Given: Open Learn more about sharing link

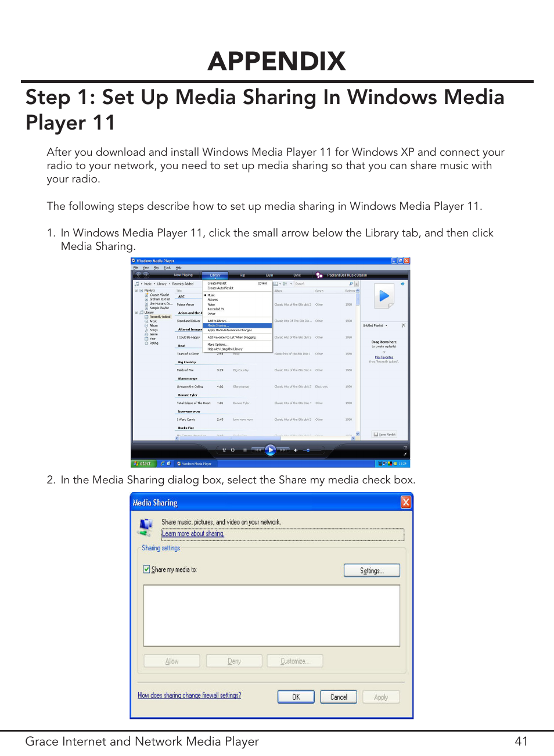Looking at the screenshot, I should 193,533.
